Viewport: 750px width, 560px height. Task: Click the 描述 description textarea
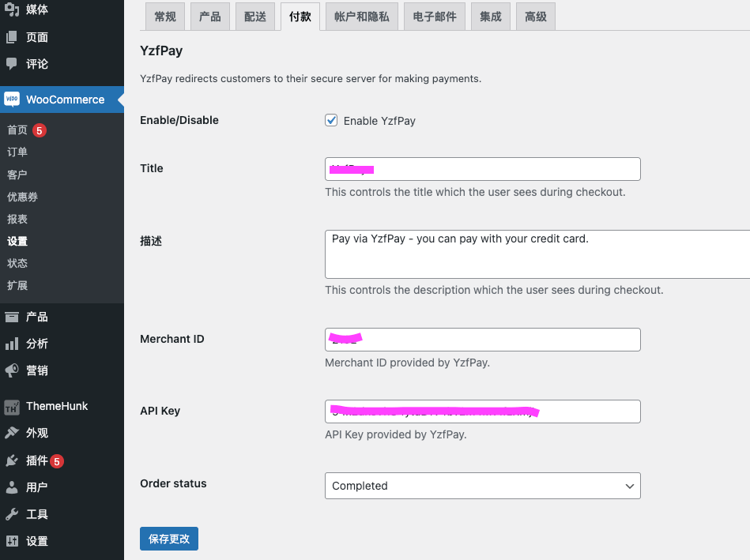[537, 254]
